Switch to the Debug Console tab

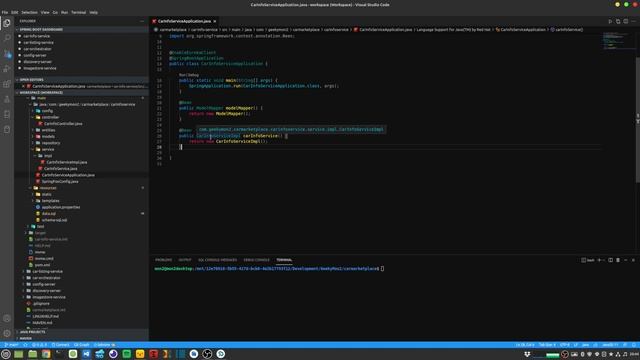coord(256,260)
